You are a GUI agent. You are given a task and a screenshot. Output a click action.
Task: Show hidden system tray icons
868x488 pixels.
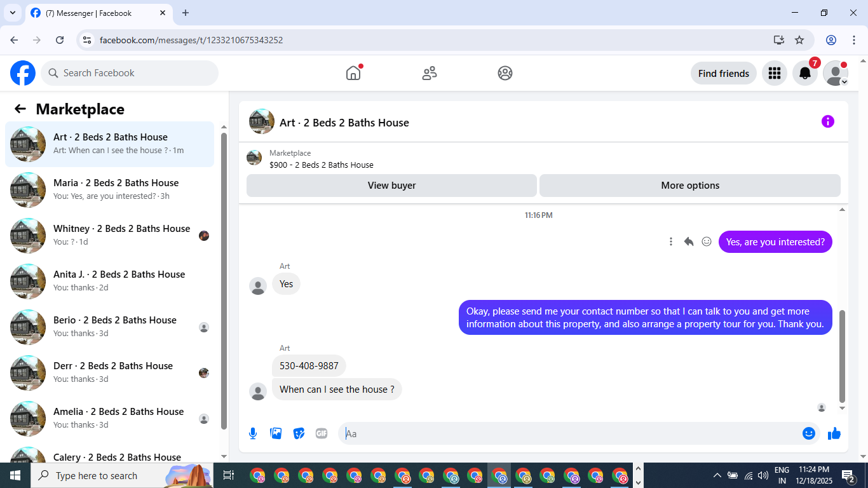coord(717,475)
